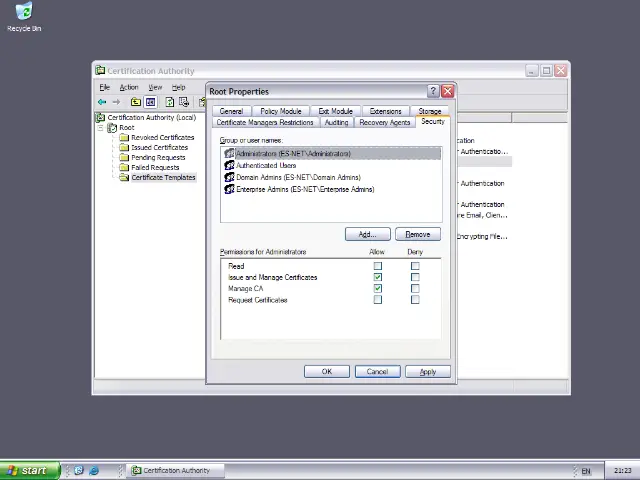Select Domain Admins (ES-NET\Domain Admins) entry
640x480 pixels.
tap(298, 177)
